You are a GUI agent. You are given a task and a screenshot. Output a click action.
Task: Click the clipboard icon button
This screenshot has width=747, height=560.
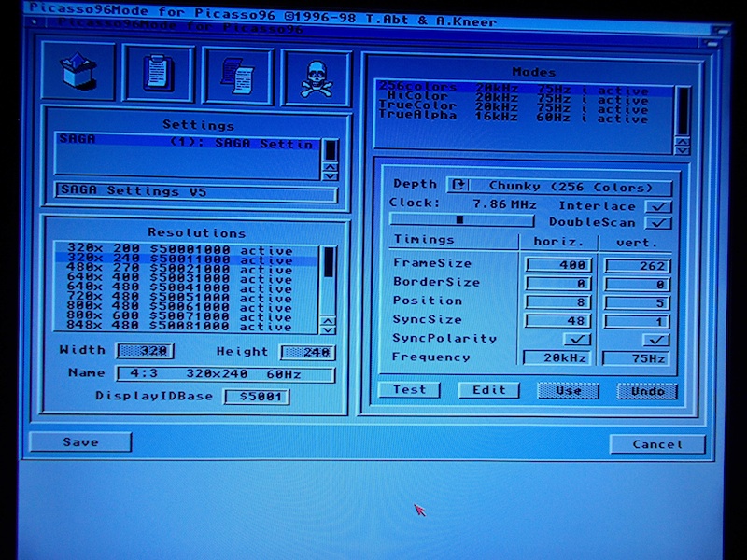tap(158, 73)
